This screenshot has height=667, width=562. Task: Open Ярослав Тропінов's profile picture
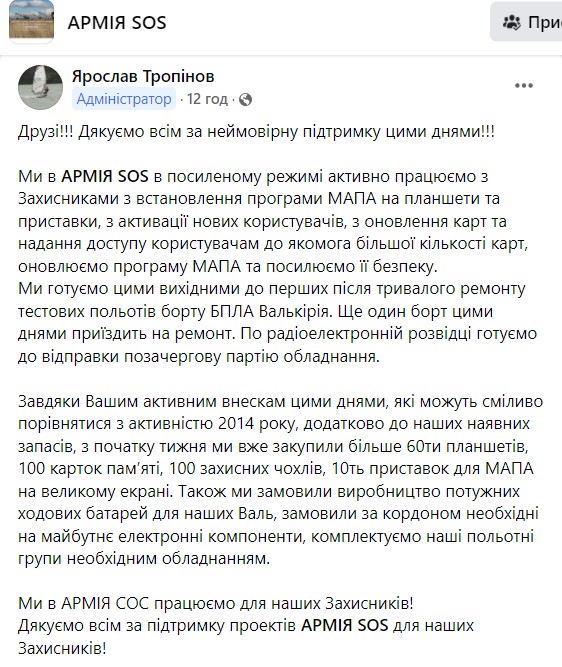[40, 87]
